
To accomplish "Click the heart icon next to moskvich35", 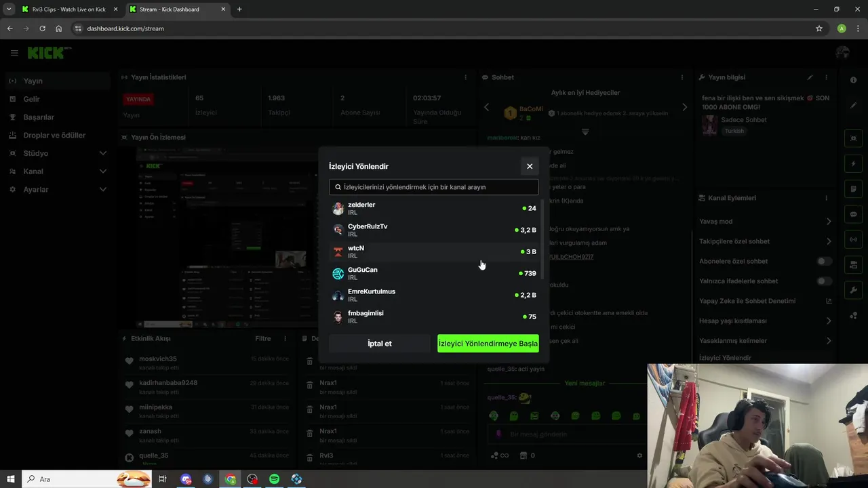I will 130,361.
